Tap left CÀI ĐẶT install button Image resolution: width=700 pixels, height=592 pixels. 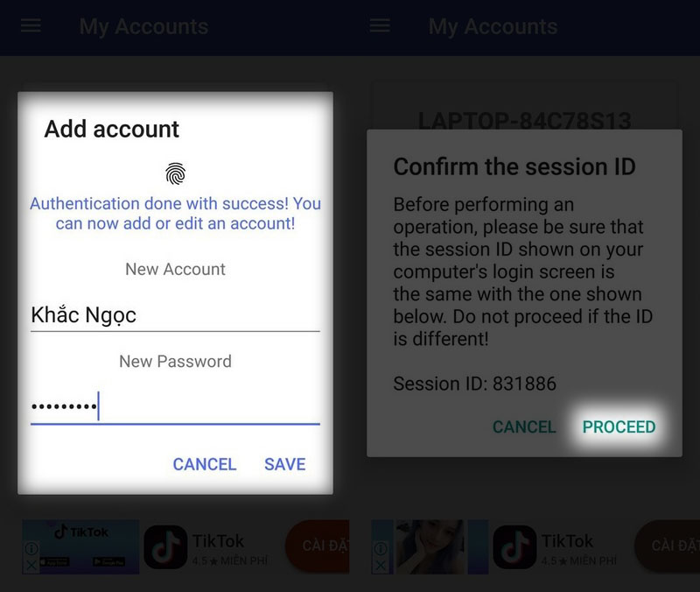pos(318,546)
